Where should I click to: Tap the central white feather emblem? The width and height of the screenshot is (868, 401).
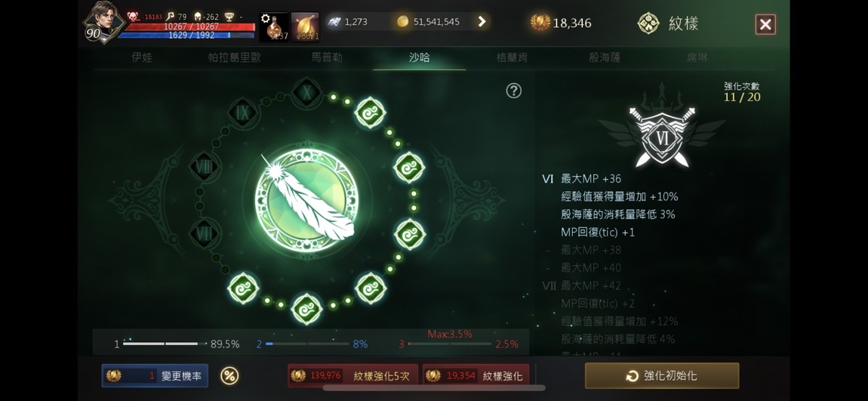pos(306,200)
